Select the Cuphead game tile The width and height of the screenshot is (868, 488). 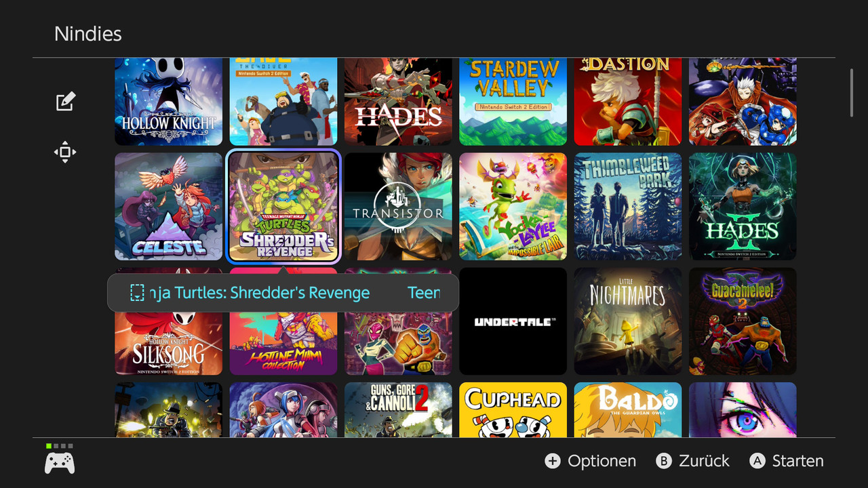click(x=513, y=409)
